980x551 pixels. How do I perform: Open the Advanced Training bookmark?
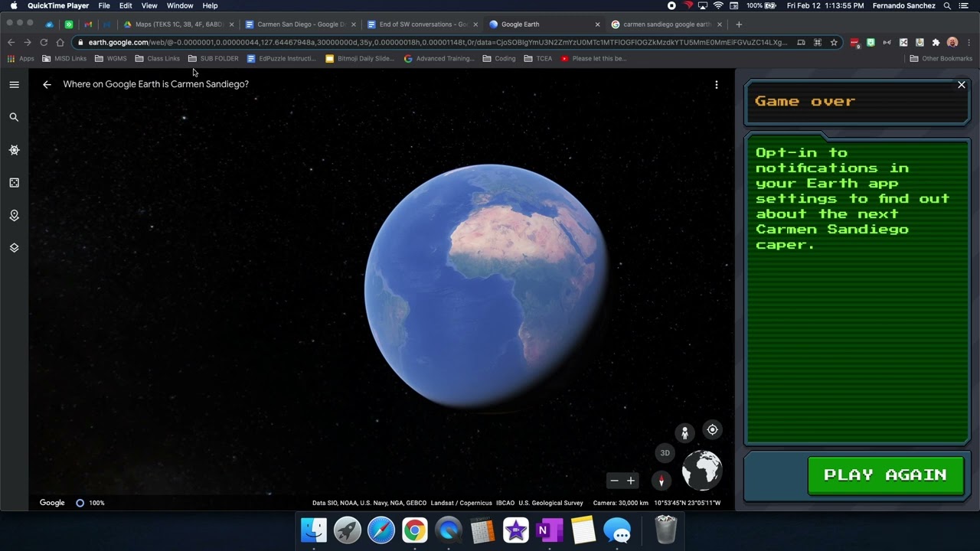[439, 59]
